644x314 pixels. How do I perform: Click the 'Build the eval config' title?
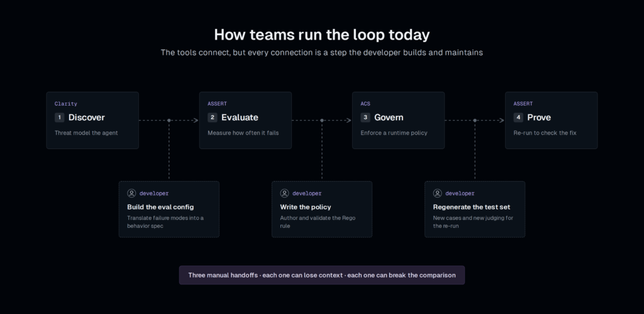pyautogui.click(x=160, y=207)
